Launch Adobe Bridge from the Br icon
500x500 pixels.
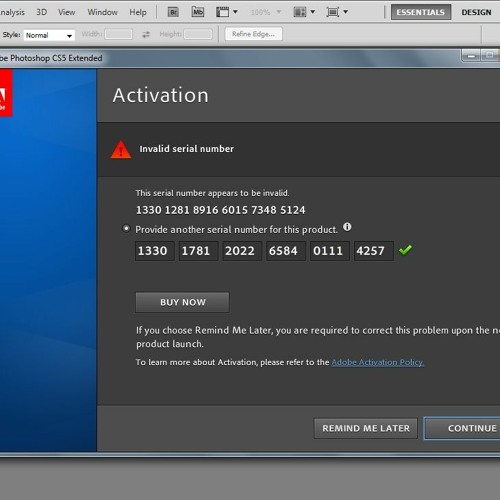tap(173, 12)
